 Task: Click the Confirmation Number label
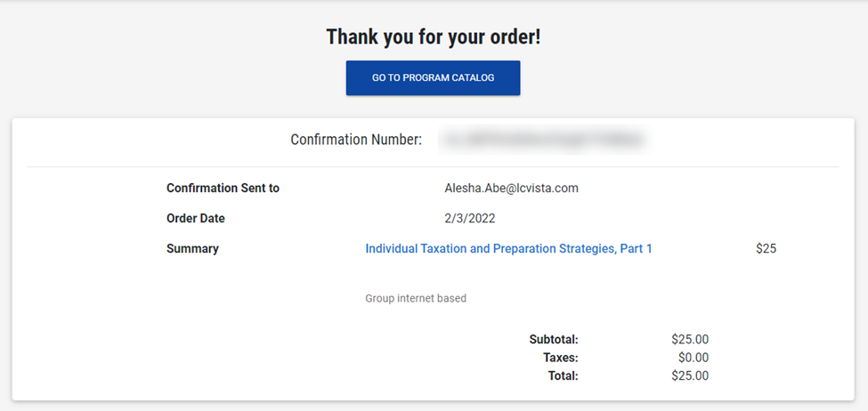(356, 140)
